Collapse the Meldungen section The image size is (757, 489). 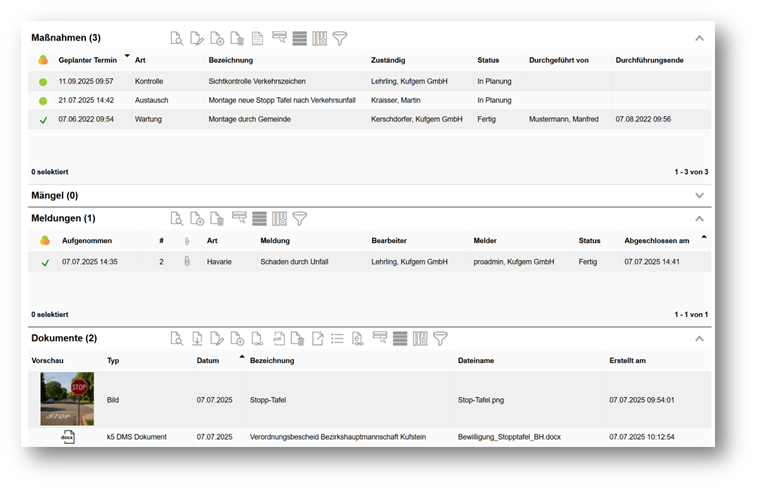[x=699, y=218]
